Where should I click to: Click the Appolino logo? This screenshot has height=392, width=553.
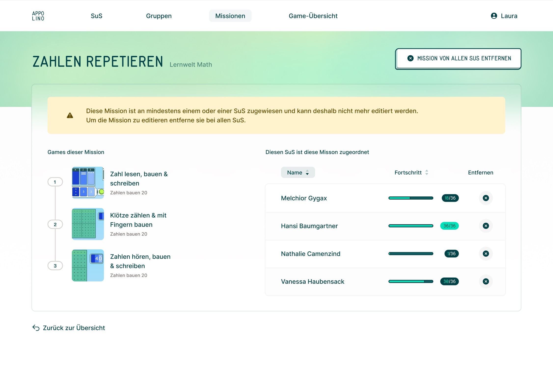coord(38,16)
